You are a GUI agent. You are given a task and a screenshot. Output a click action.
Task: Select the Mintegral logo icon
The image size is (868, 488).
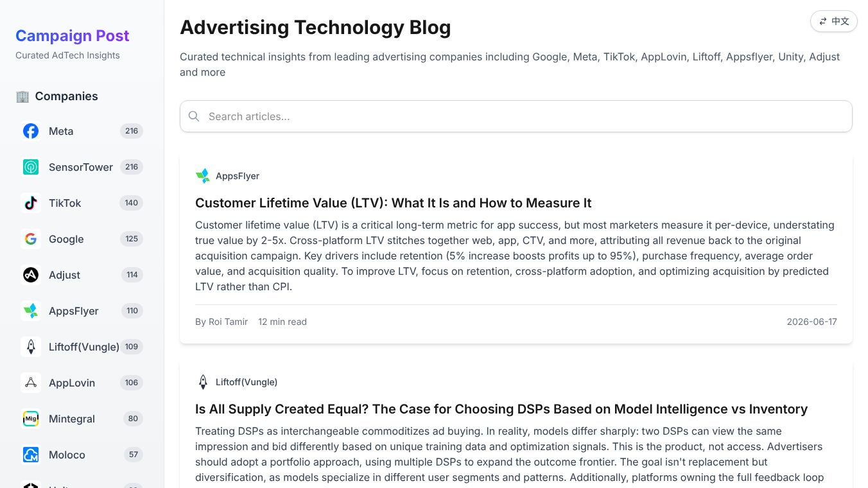click(x=31, y=419)
